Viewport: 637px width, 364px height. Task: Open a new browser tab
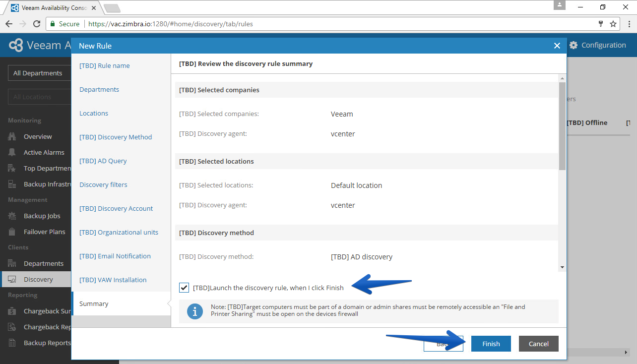coord(112,8)
